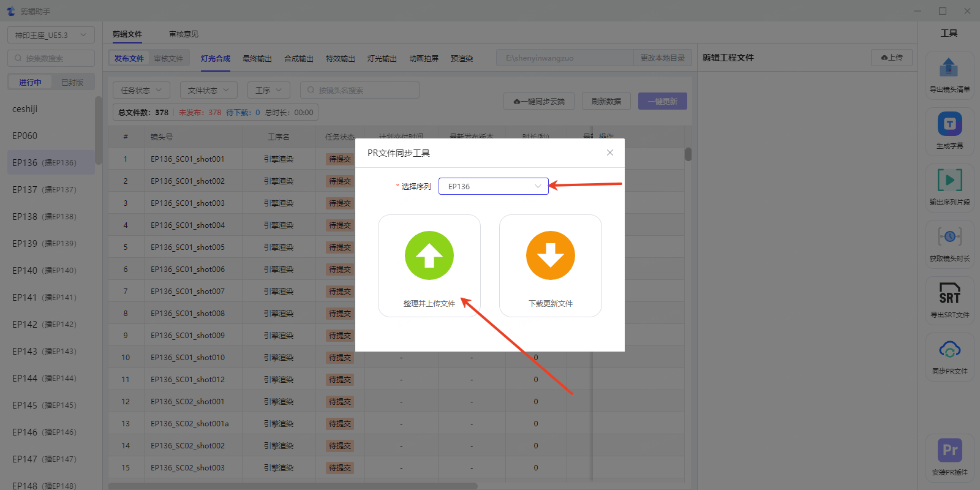Select the final output tab
Image resolution: width=980 pixels, height=490 pixels.
[x=257, y=59]
